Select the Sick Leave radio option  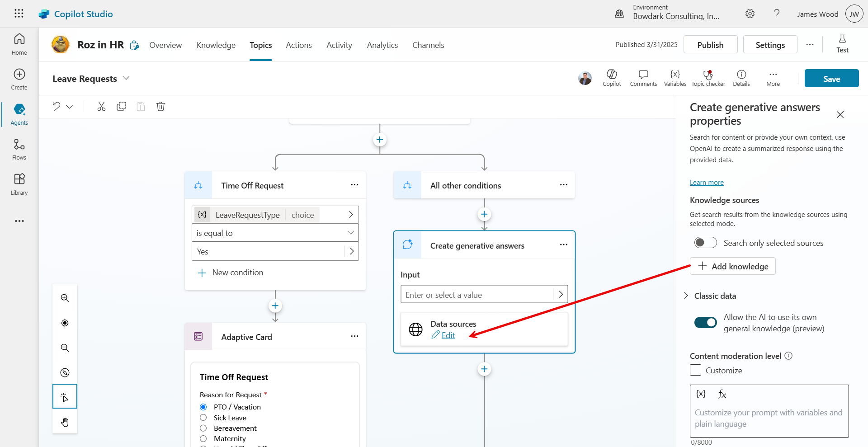coord(203,418)
